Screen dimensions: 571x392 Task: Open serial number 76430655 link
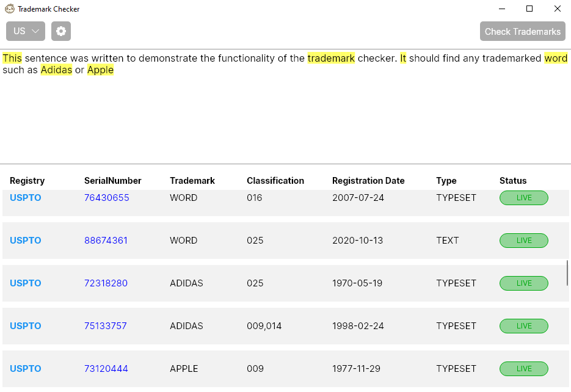[107, 198]
